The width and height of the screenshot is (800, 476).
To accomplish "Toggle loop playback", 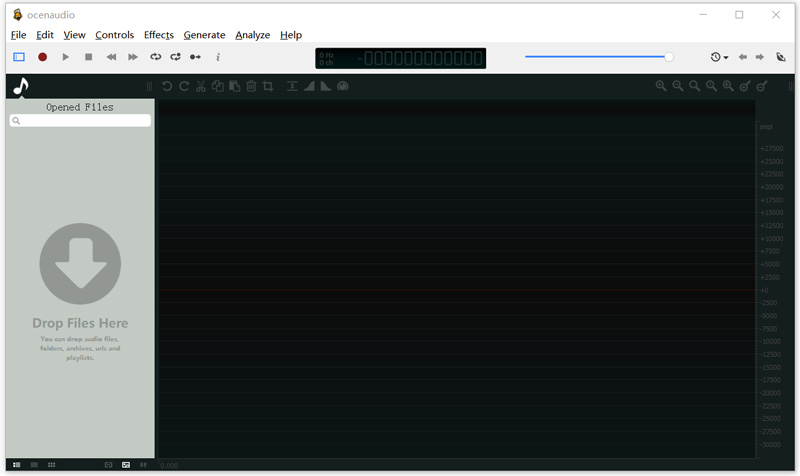I will pyautogui.click(x=156, y=57).
